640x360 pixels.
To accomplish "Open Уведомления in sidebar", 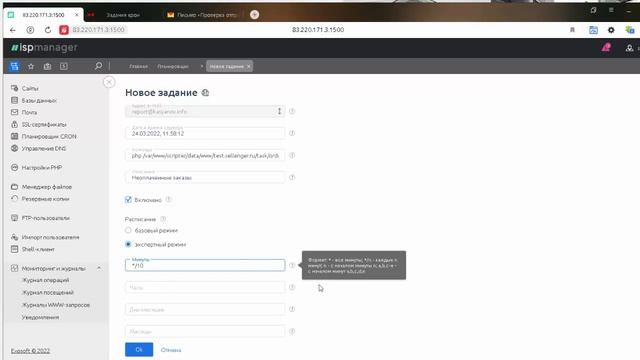I will (x=40, y=317).
